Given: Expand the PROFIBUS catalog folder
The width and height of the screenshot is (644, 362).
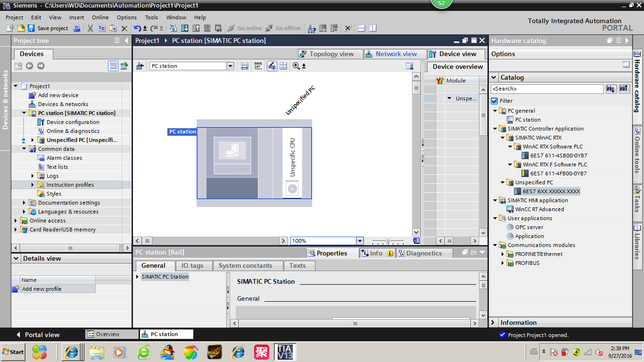Looking at the screenshot, I should 503,263.
